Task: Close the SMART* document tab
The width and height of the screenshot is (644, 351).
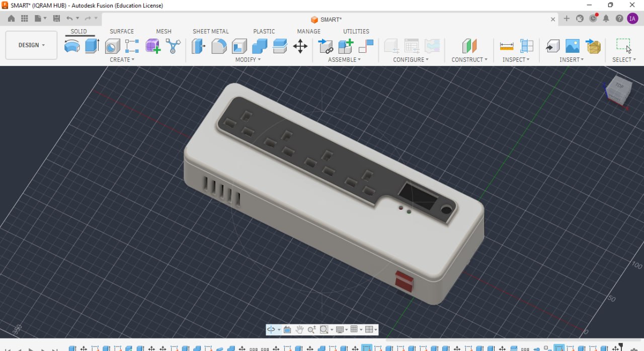Action: click(553, 19)
